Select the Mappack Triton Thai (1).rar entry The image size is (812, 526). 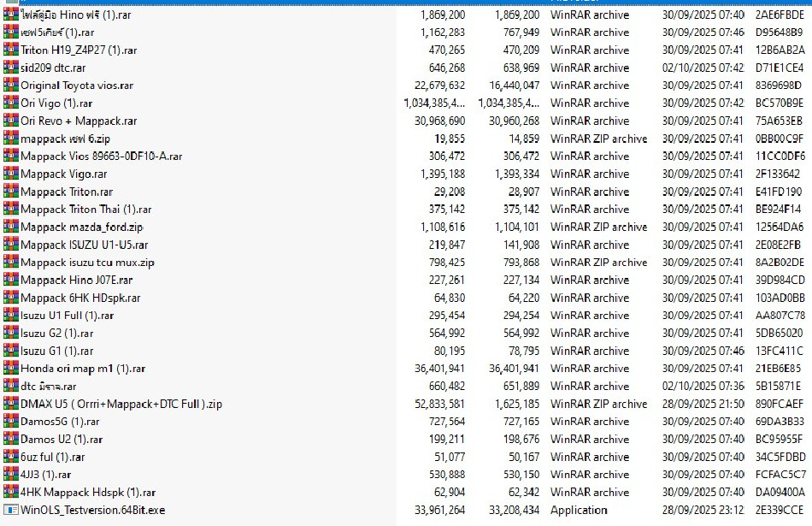pos(85,210)
